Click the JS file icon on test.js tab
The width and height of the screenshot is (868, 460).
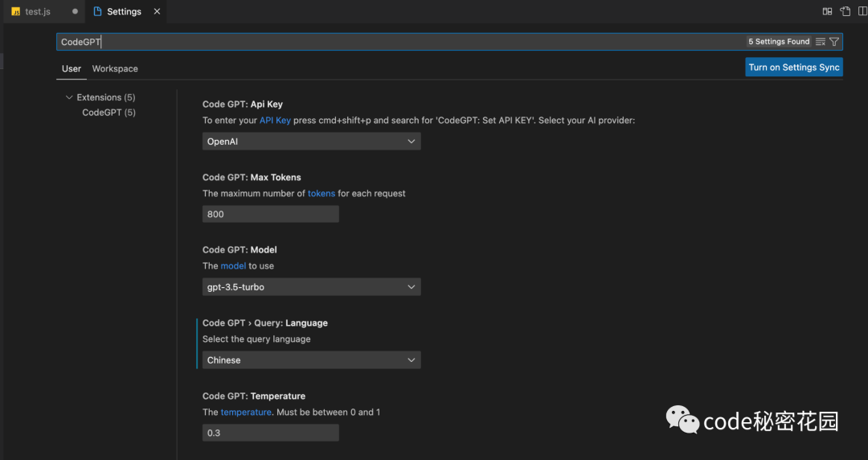(x=16, y=11)
